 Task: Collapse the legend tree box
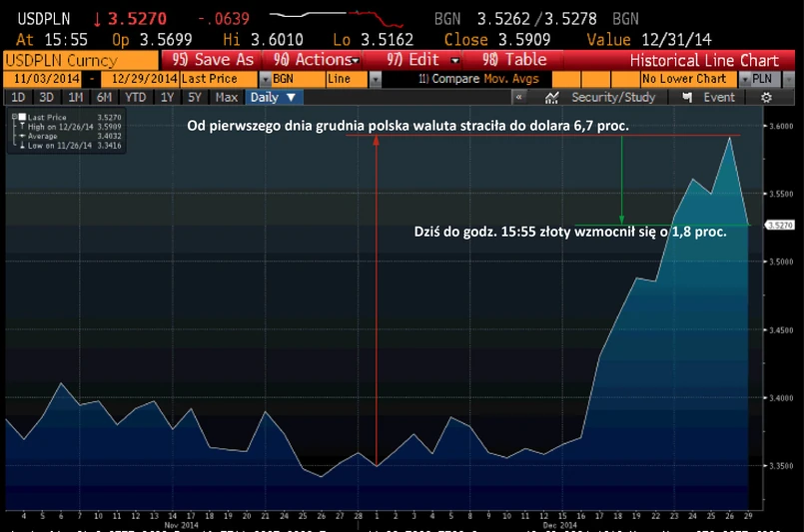point(14,117)
